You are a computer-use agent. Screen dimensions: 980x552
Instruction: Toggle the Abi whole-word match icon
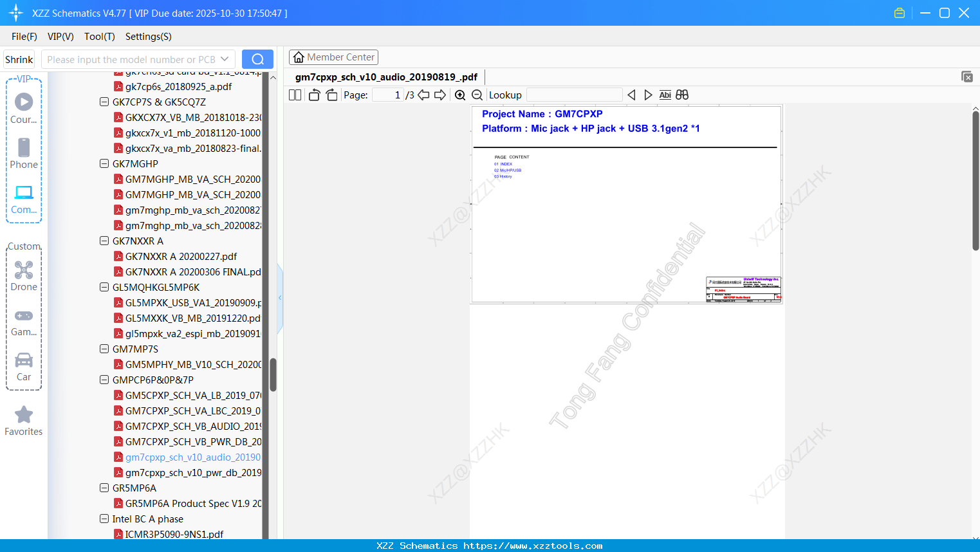pos(665,95)
